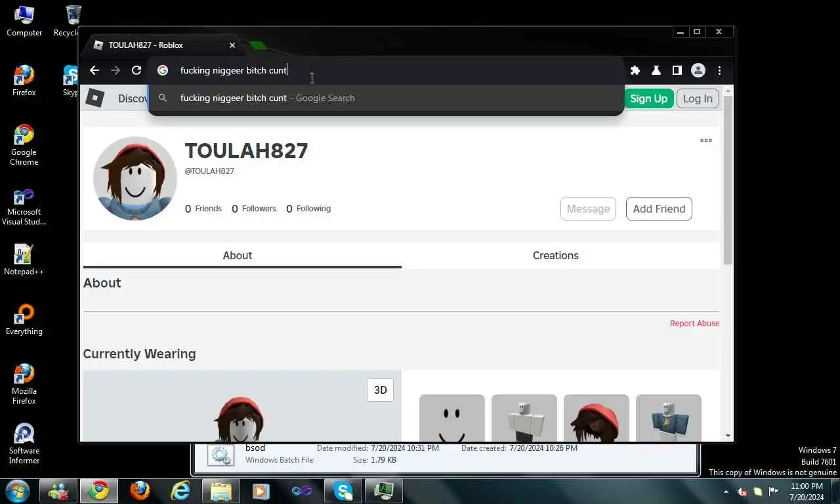Screen dimensions: 840x504
Task: Toggle the browser side panel icon
Action: point(677,70)
